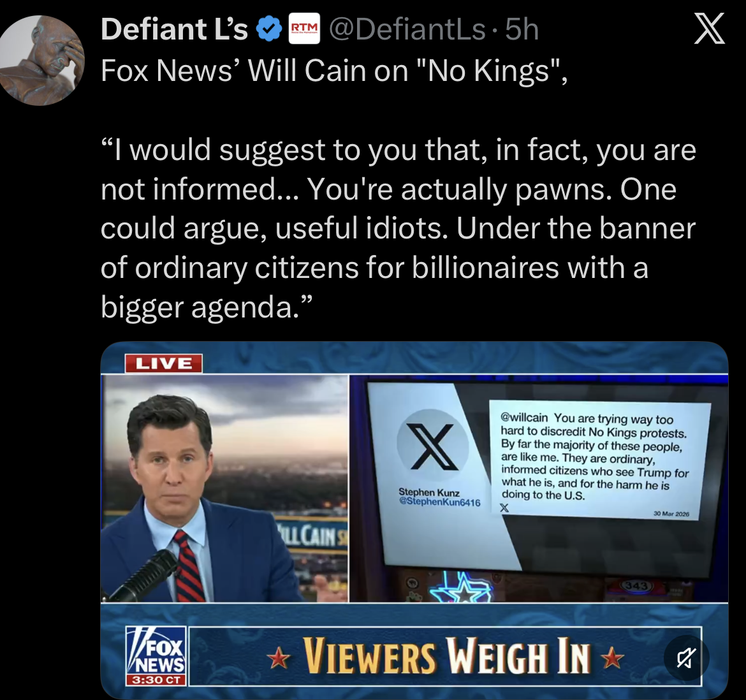Image resolution: width=746 pixels, height=700 pixels.
Task: Unmute the video with the speaker icon
Action: point(686,658)
